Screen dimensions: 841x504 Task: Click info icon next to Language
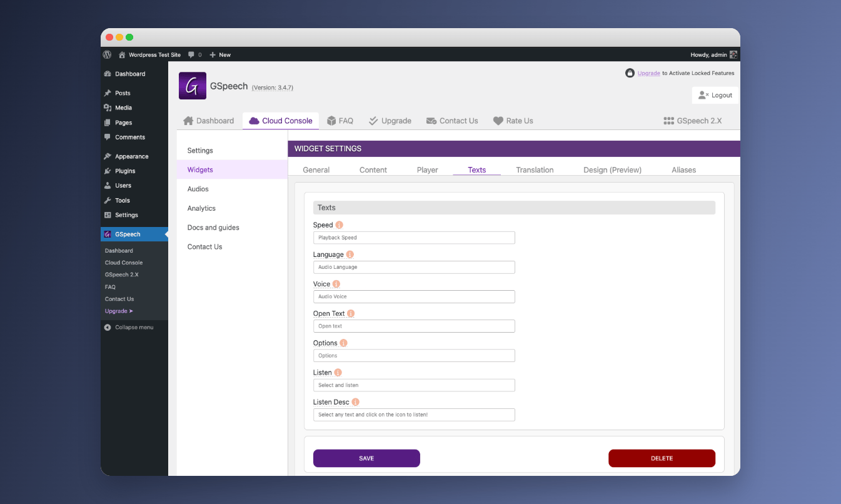pyautogui.click(x=350, y=255)
